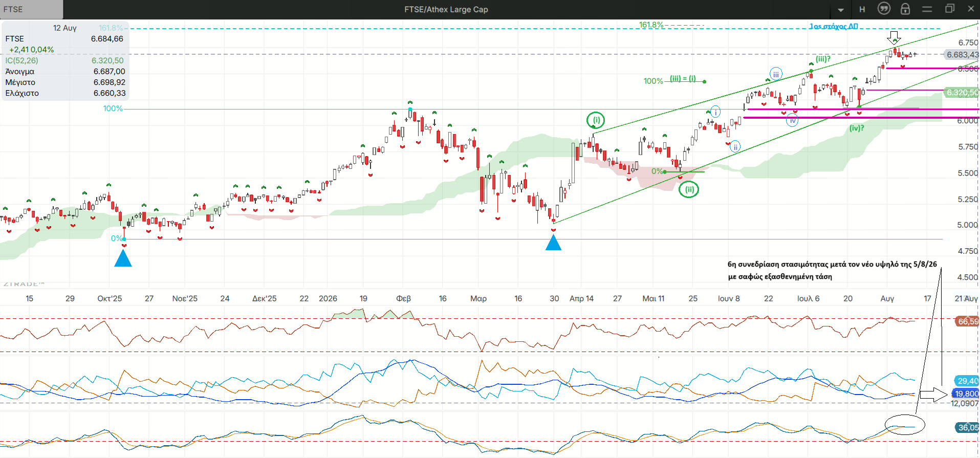Click the Δεκ'25 date axis label
Image resolution: width=980 pixels, height=458 pixels.
[265, 298]
